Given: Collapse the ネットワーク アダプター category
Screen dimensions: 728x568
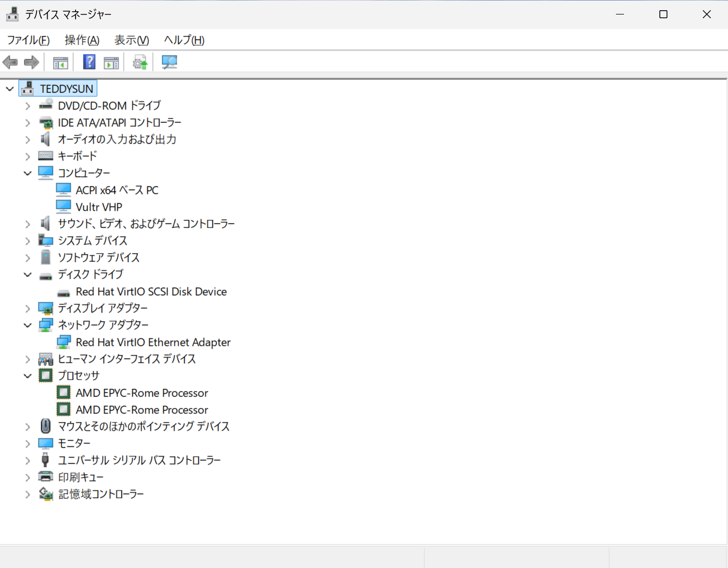Looking at the screenshot, I should click(27, 325).
